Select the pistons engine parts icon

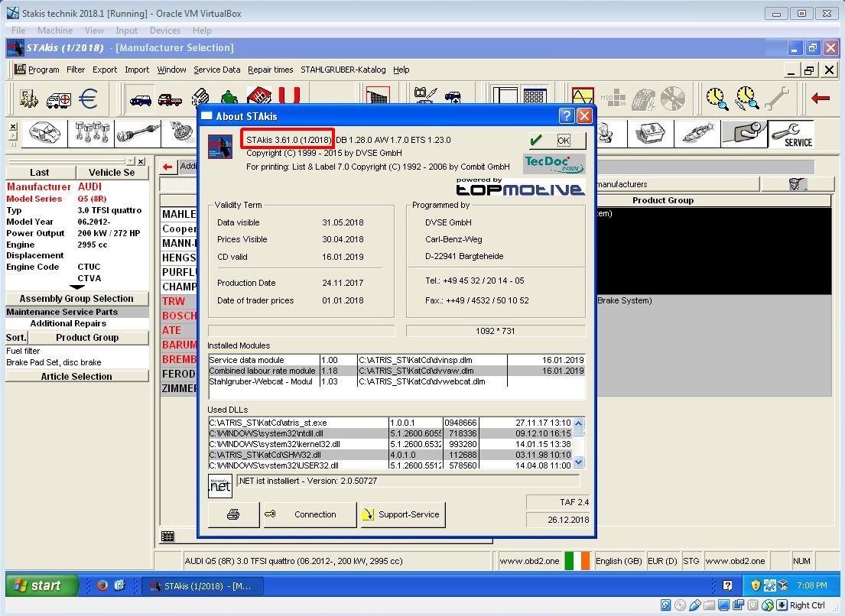(x=90, y=134)
